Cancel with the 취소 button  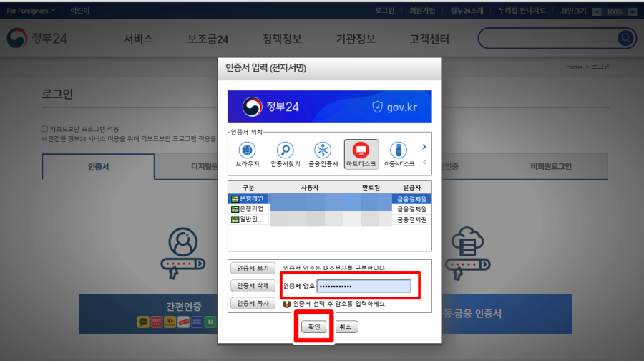(x=346, y=327)
